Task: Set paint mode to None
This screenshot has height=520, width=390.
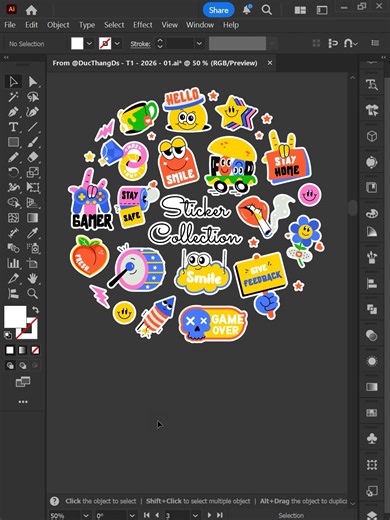Action: tap(35, 350)
